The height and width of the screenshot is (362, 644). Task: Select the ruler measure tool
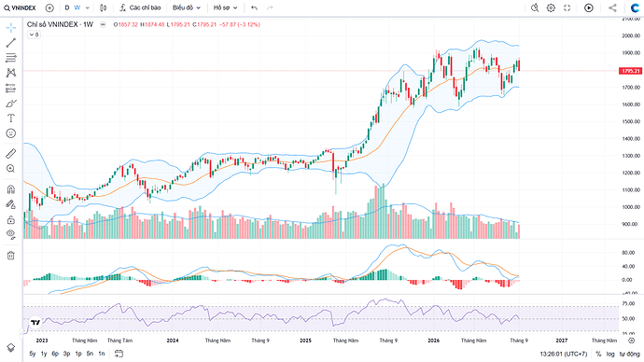tap(11, 154)
